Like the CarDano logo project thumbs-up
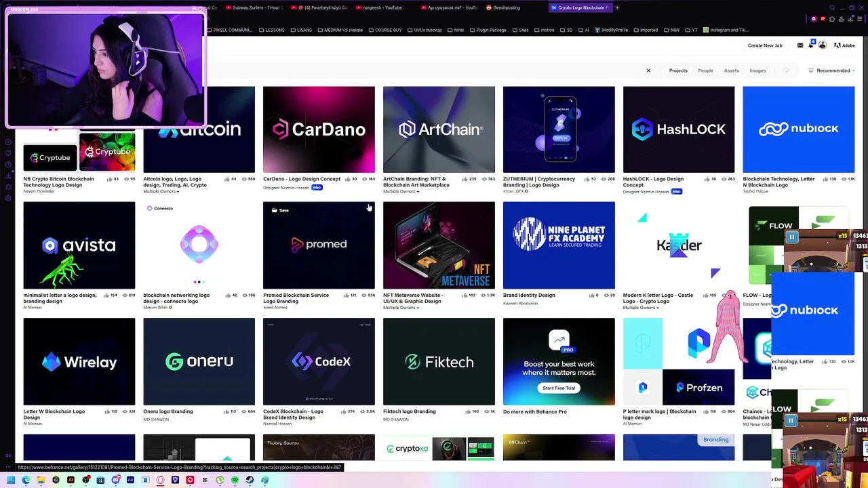The image size is (868, 488). pos(348,179)
